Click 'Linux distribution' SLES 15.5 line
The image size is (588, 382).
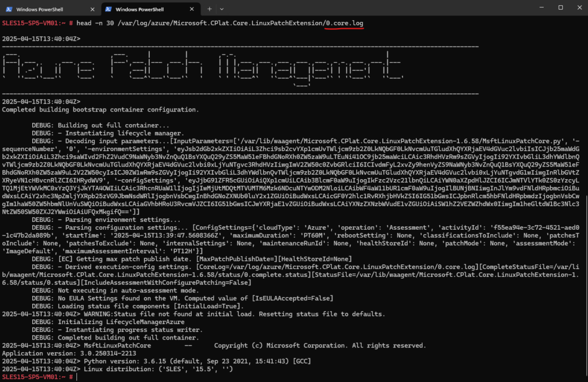[117, 369]
